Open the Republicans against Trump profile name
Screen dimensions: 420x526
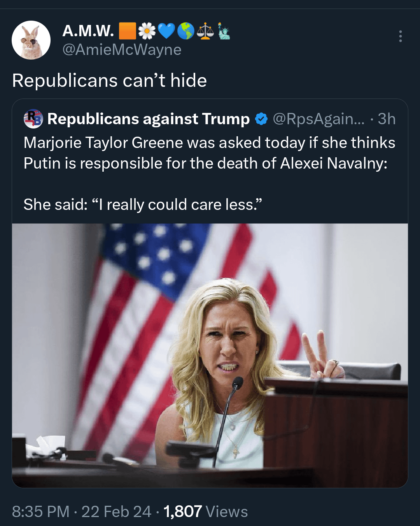point(148,119)
